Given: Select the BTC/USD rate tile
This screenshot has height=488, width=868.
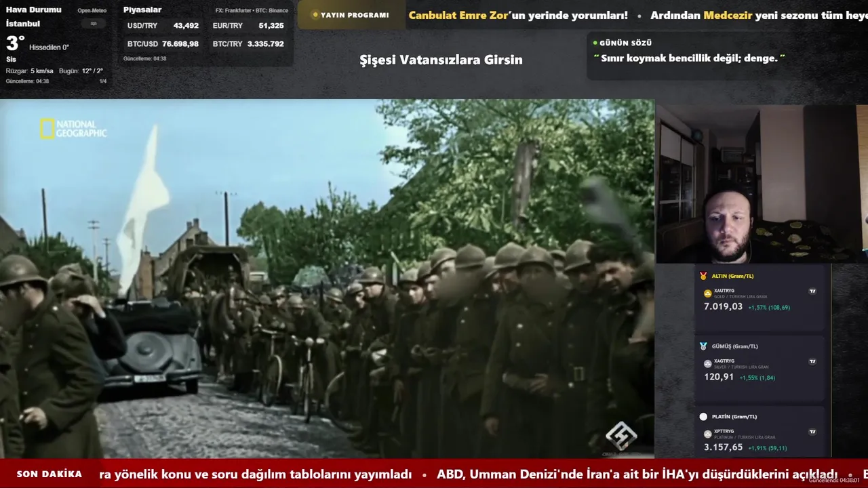Looking at the screenshot, I should [163, 44].
